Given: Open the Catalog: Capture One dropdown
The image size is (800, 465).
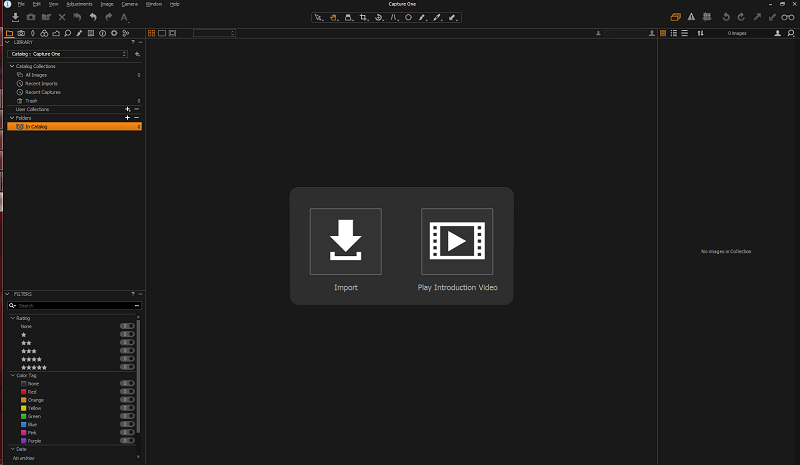Looking at the screenshot, I should (67, 54).
